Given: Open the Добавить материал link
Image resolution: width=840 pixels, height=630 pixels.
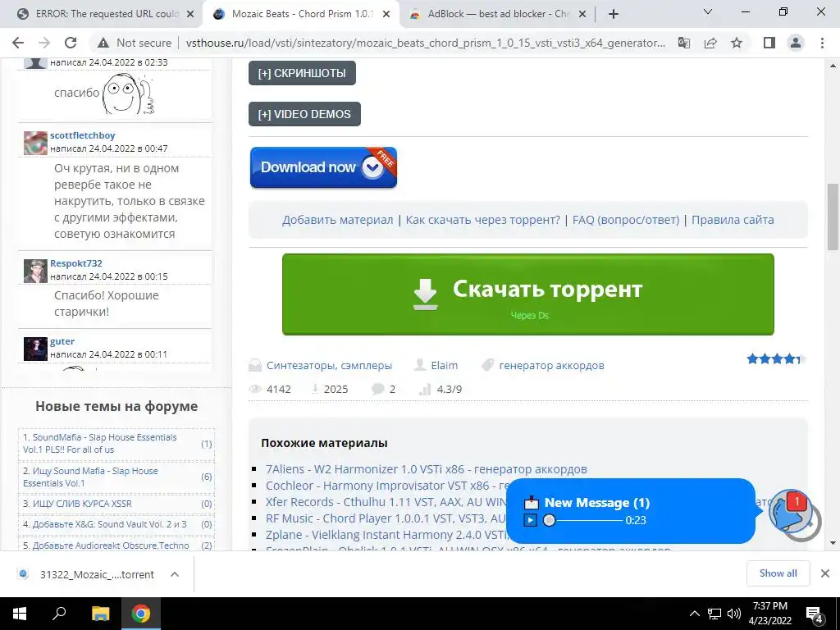Looking at the screenshot, I should (x=337, y=220).
